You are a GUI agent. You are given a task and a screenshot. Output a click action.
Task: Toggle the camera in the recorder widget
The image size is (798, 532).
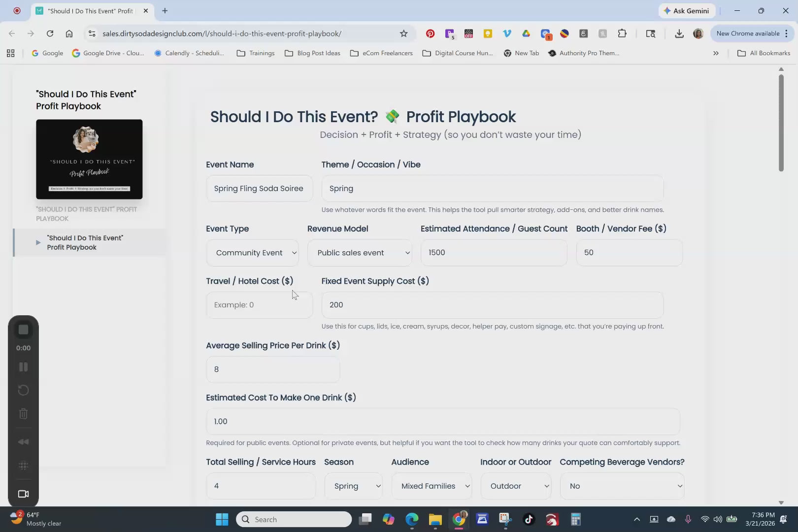click(23, 494)
